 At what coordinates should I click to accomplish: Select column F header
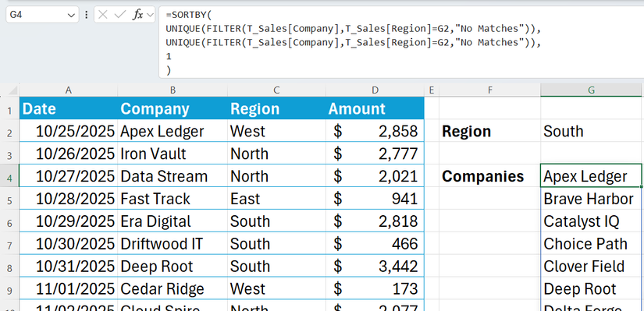[x=489, y=90]
